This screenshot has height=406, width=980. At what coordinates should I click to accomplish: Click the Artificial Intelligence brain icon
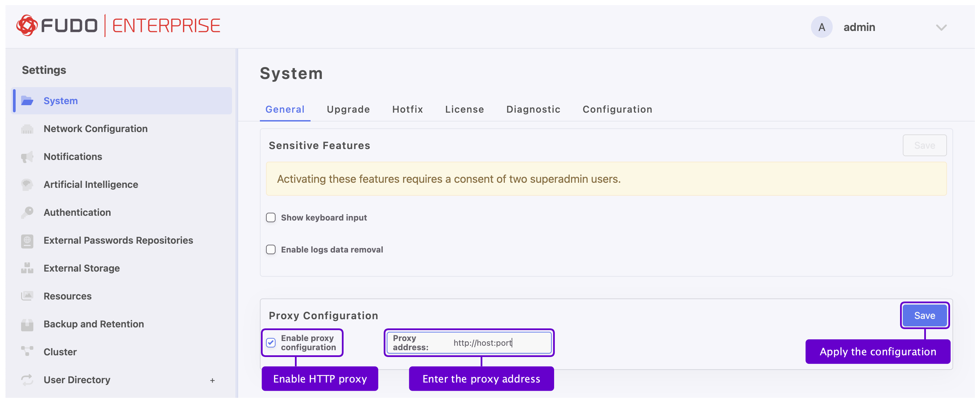tap(27, 184)
